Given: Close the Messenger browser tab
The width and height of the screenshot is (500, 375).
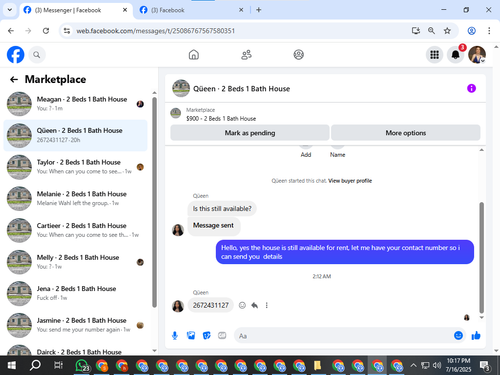Looking at the screenshot, I should click(x=125, y=10).
